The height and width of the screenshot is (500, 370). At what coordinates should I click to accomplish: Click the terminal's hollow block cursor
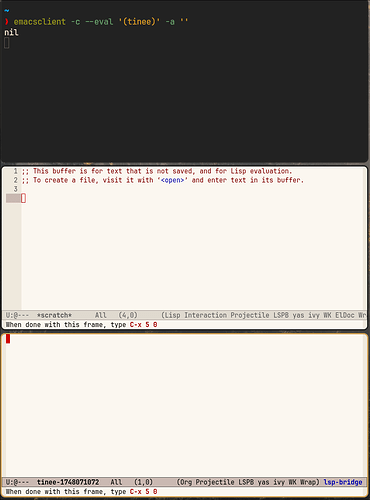click(x=7, y=43)
